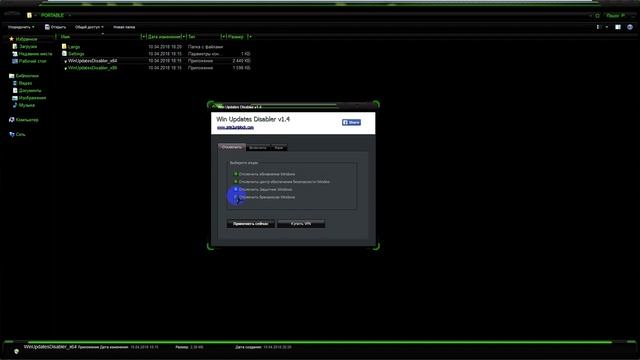The width and height of the screenshot is (640, 360).
Task: Toggle the Disable Windows Updates checkbox
Action: tap(236, 174)
